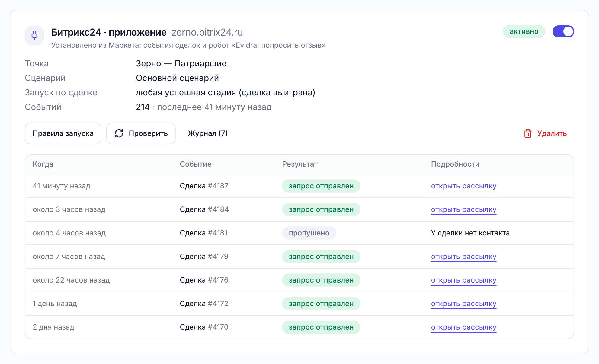Click У сделки нет контакта detail text
This screenshot has width=599, height=364.
[470, 233]
